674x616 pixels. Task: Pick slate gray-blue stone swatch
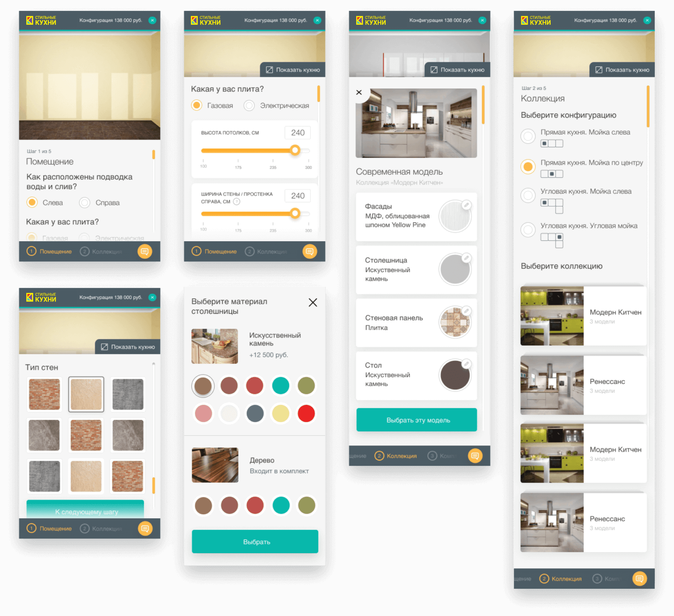tap(255, 413)
